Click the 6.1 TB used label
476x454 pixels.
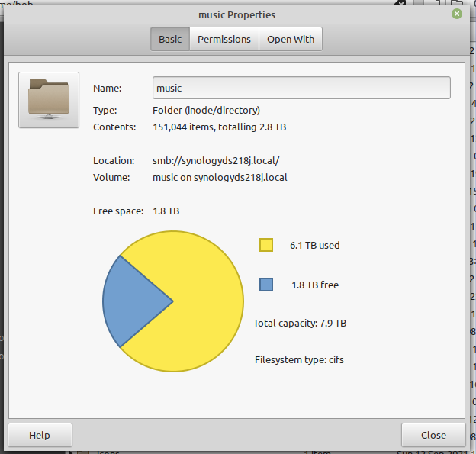[x=314, y=246]
